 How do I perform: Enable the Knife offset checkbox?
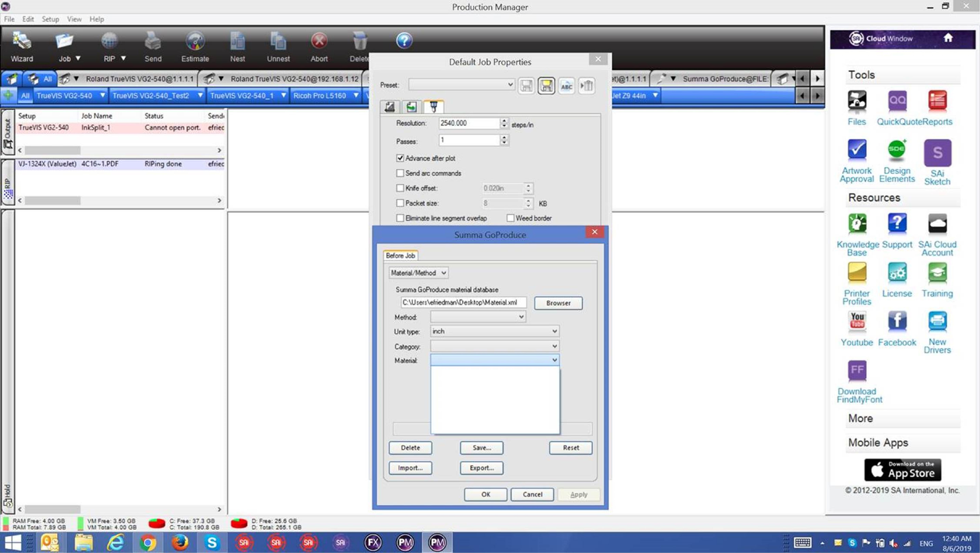coord(400,188)
